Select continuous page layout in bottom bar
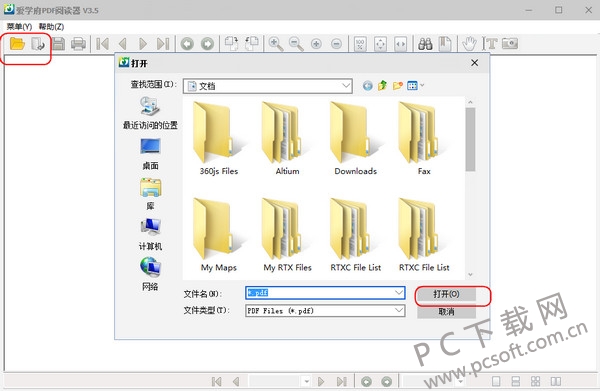Screen dimensions: 600x391 coord(515,381)
